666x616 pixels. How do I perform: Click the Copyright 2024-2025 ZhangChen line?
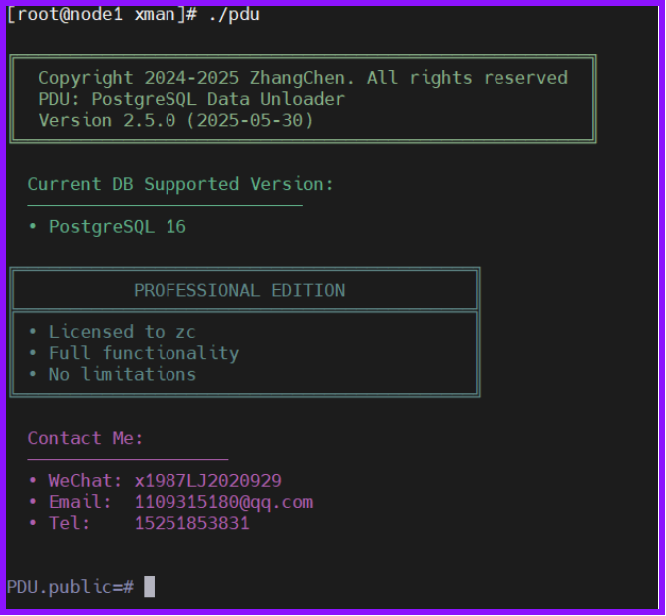click(302, 78)
